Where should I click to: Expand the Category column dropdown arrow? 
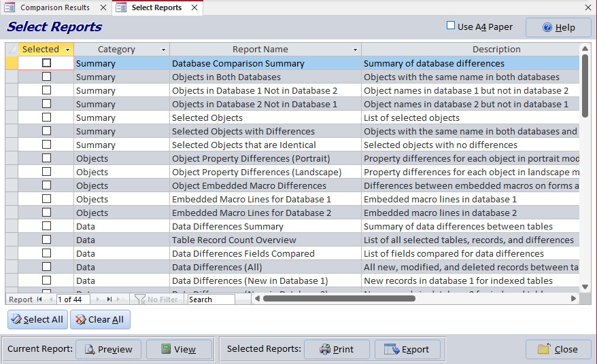tap(163, 50)
